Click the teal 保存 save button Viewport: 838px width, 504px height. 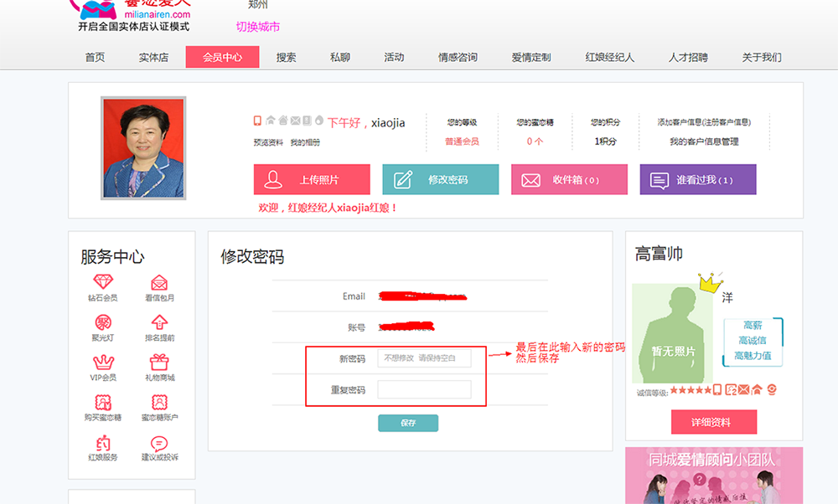(x=408, y=423)
